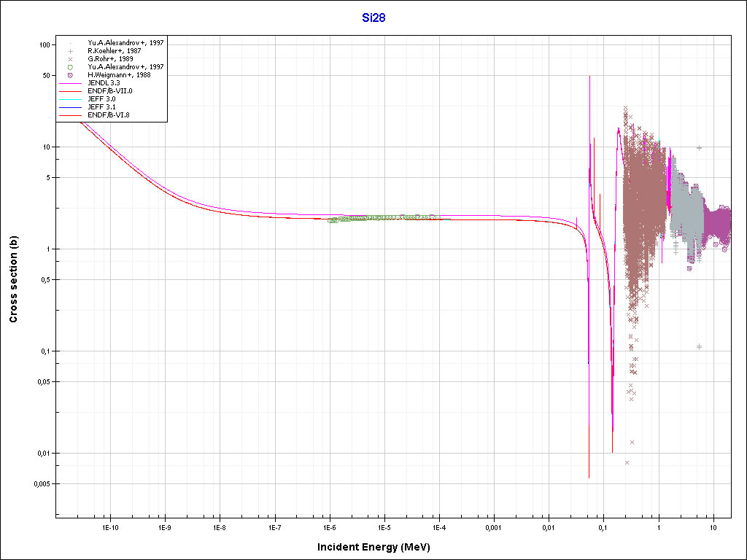
Task: Click the small dot Alexandrov legend marker
Action: click(71, 43)
